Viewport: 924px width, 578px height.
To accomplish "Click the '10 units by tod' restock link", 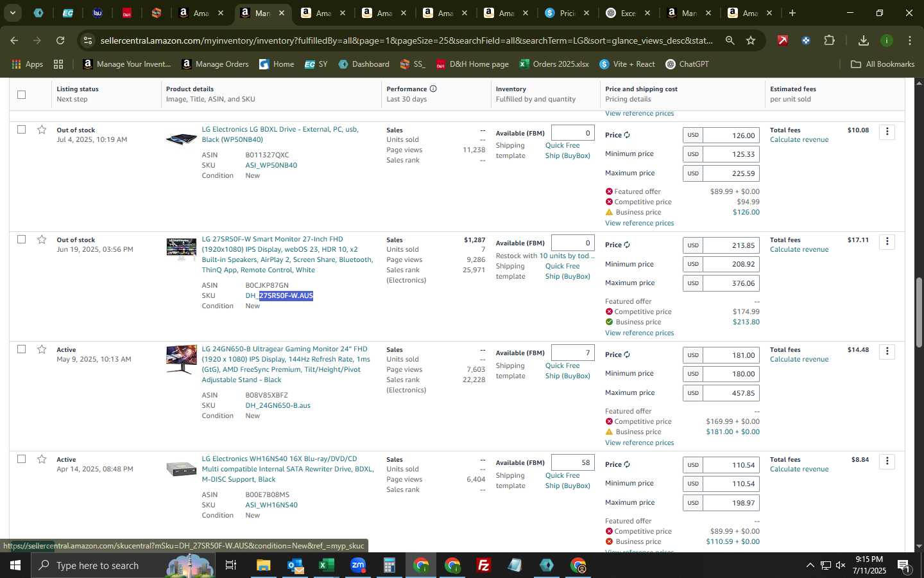I will (x=567, y=256).
